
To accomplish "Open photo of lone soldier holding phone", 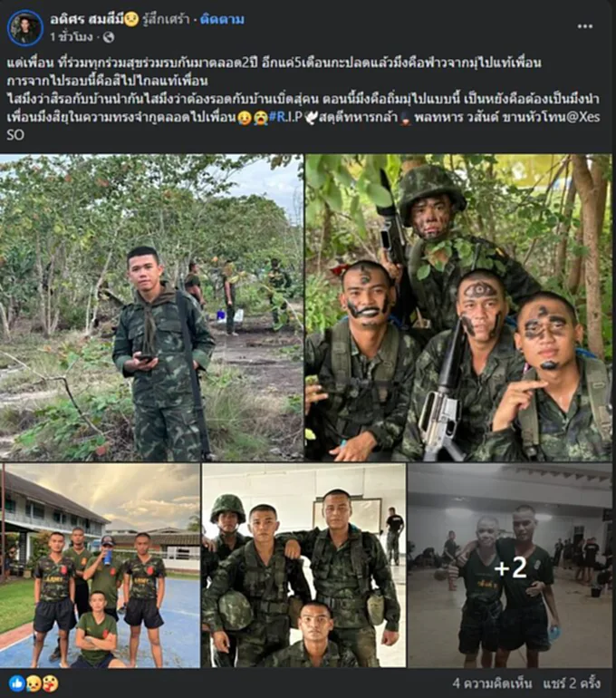I will coord(151,307).
